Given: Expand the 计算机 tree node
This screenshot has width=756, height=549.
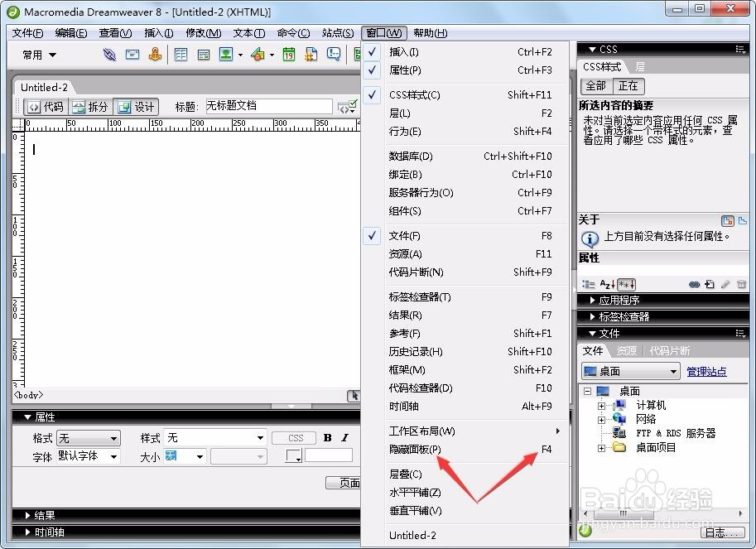Looking at the screenshot, I should (601, 406).
